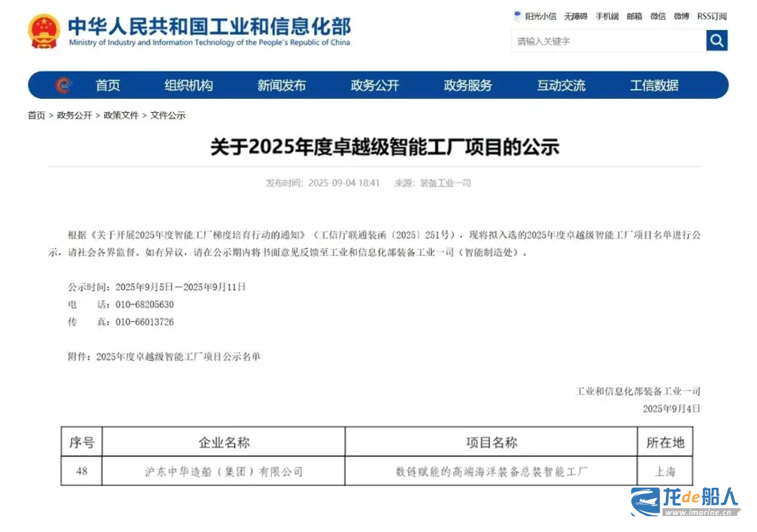Viewport: 757px width, 532px height.
Task: Click the 龙de船人 watermark logo
Action: point(685,502)
